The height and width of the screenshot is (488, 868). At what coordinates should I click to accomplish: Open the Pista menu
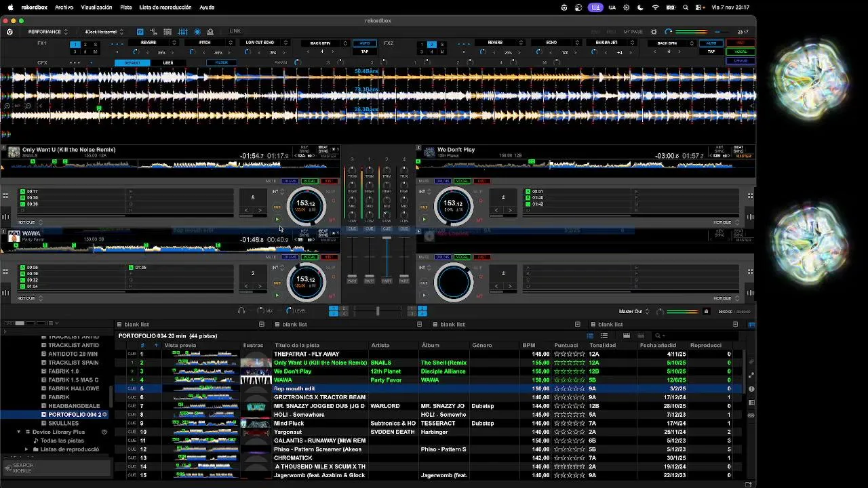pyautogui.click(x=125, y=7)
